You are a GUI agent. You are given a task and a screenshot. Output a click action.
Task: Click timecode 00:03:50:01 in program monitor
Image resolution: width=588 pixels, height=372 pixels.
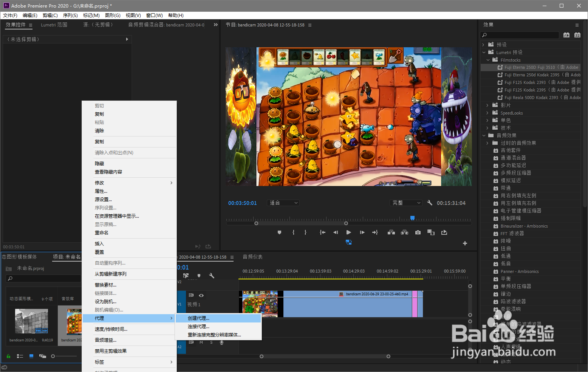pyautogui.click(x=242, y=203)
